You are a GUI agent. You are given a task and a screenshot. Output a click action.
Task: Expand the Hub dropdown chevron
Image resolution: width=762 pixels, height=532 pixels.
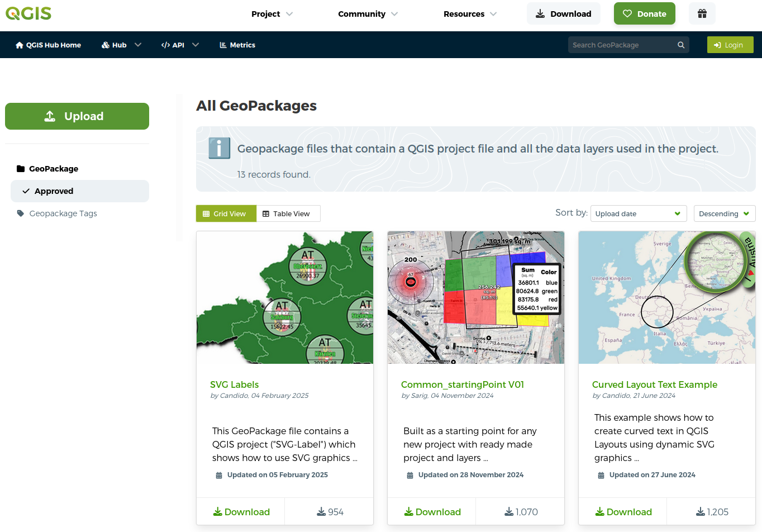tap(138, 45)
